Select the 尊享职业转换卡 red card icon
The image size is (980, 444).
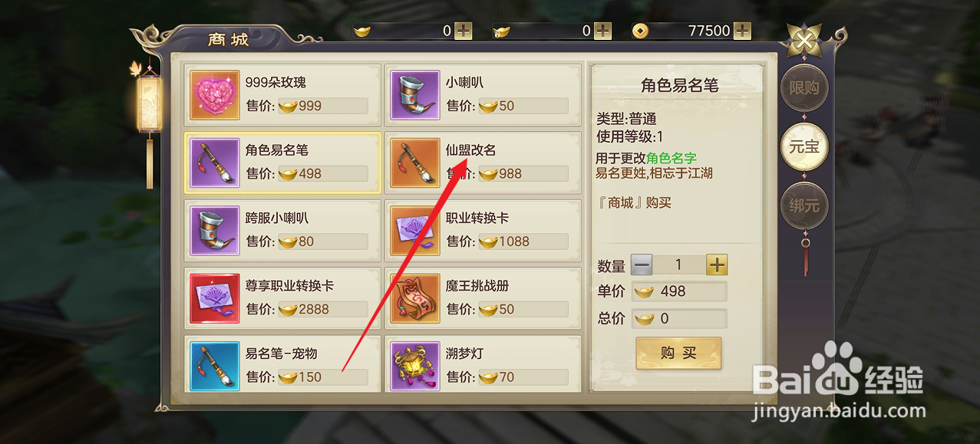pyautogui.click(x=215, y=298)
